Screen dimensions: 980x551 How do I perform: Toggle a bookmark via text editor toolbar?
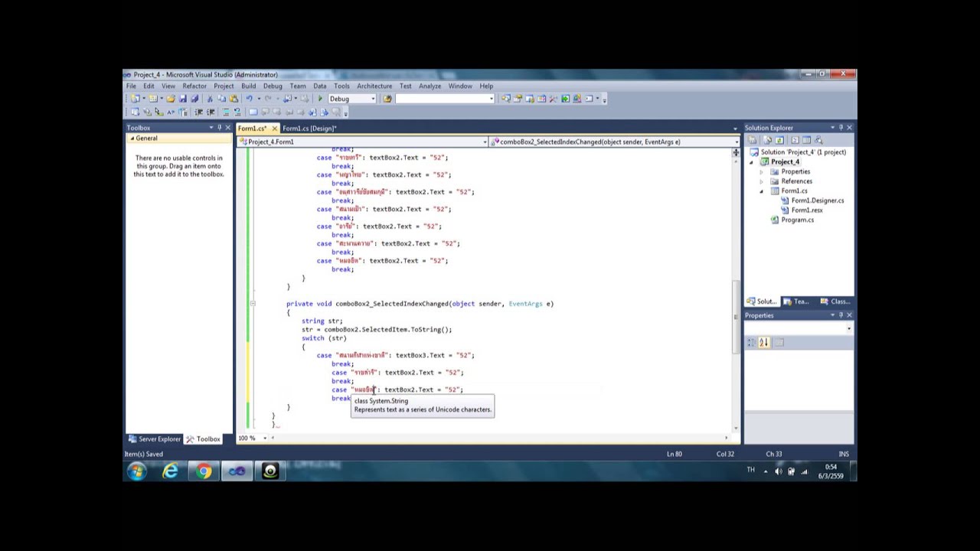click(253, 112)
